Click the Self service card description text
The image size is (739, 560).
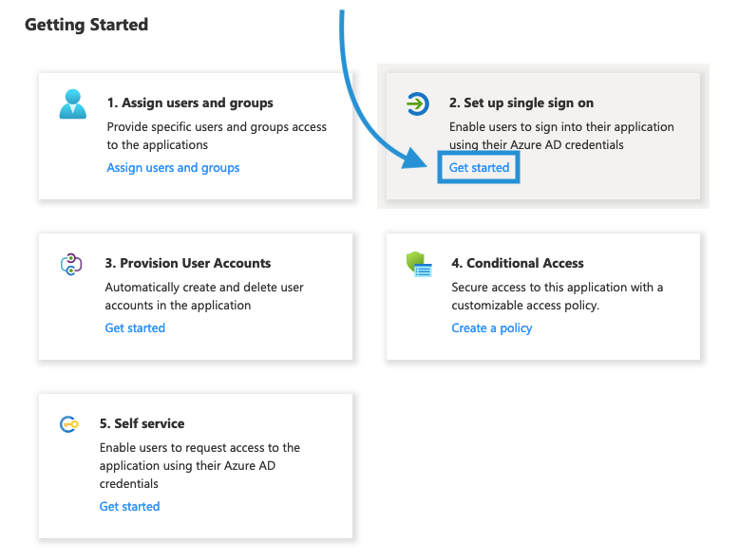click(199, 465)
